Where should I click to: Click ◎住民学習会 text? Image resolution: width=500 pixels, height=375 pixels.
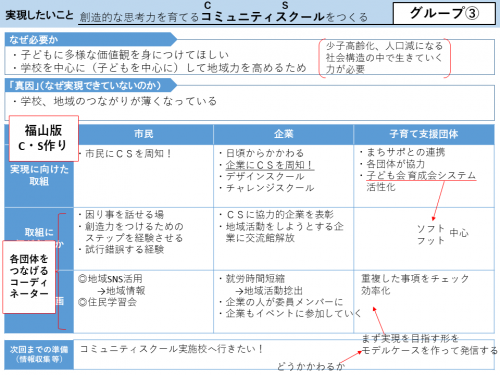click(x=107, y=302)
